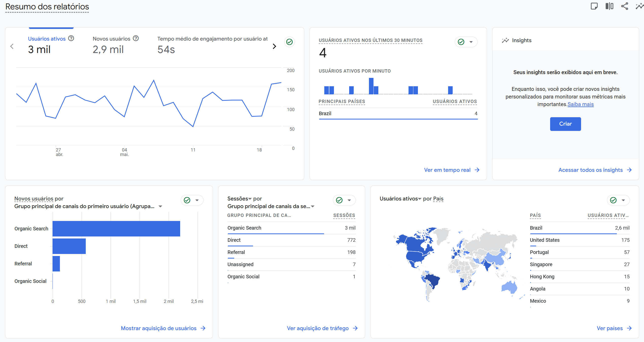Image resolution: width=644 pixels, height=342 pixels.
Task: Click PRINCIPAIS PAÍSES header in realtime card
Action: (342, 101)
